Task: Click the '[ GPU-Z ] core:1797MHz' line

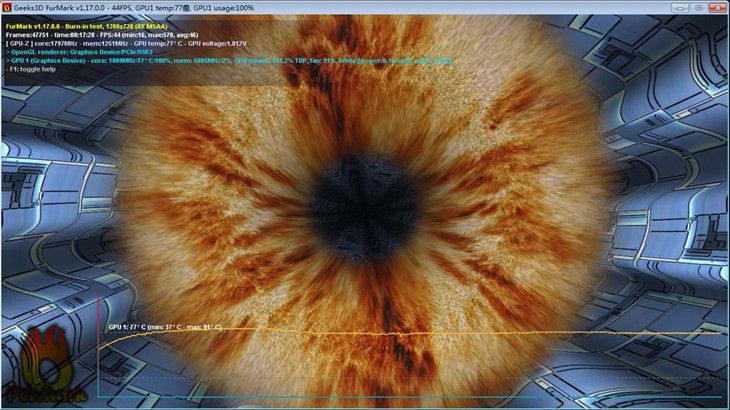Action: [126, 43]
